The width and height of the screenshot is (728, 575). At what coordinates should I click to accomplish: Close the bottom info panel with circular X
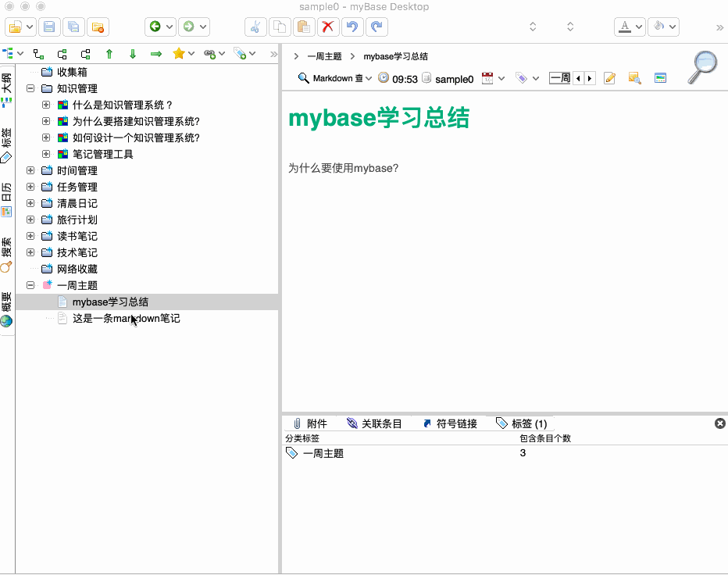coord(719,423)
